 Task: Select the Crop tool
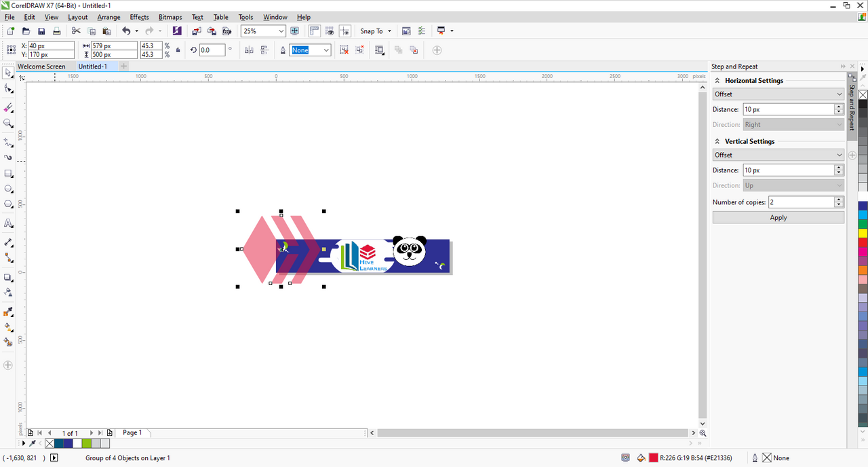pos(8,108)
